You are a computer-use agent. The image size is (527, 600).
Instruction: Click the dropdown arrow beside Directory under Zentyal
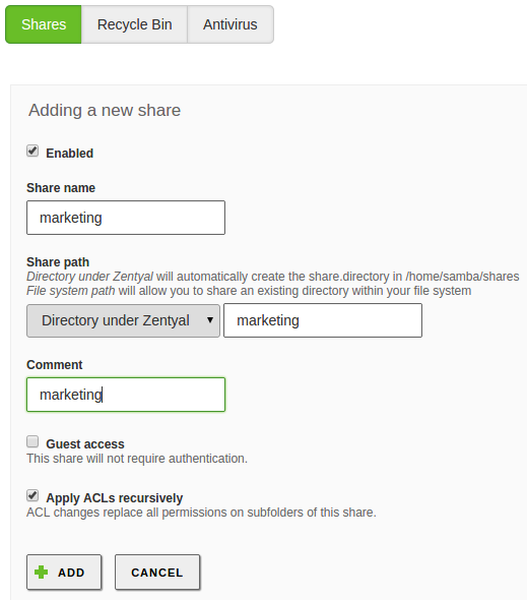pos(210,320)
